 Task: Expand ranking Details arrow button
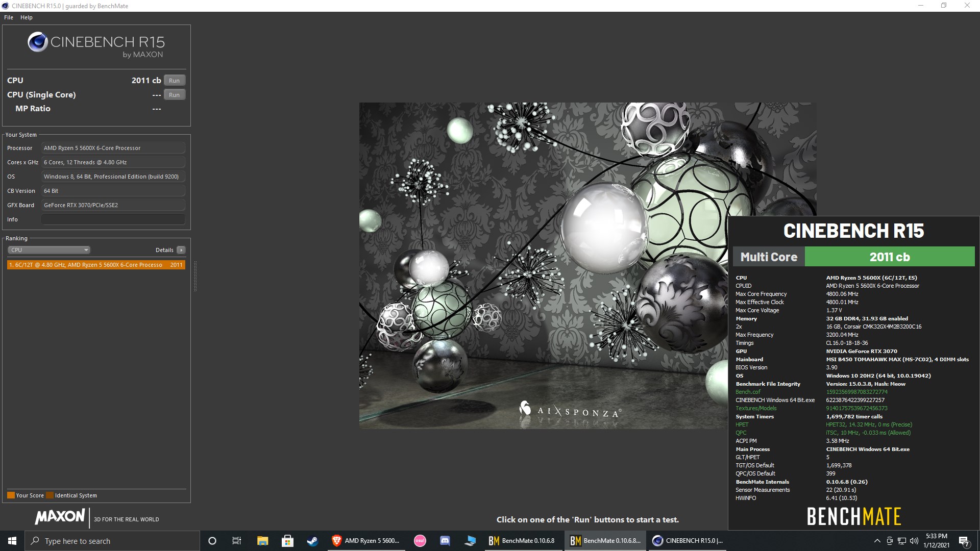181,250
